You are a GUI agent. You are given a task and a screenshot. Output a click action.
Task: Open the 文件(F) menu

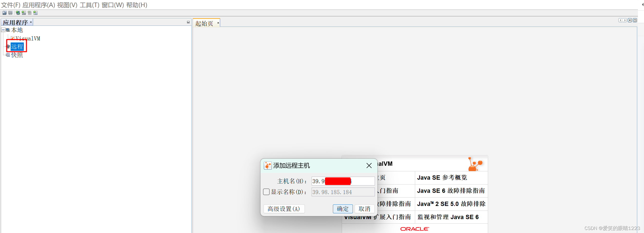coord(11,5)
